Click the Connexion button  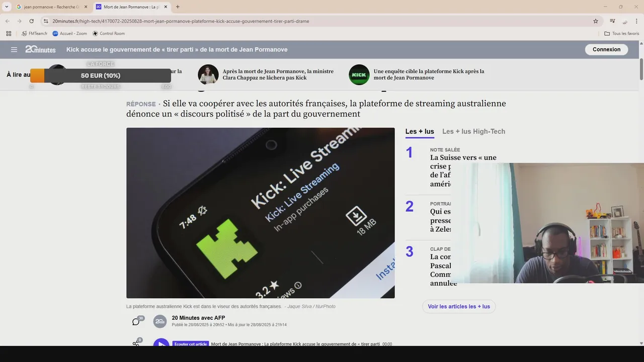tap(606, 49)
